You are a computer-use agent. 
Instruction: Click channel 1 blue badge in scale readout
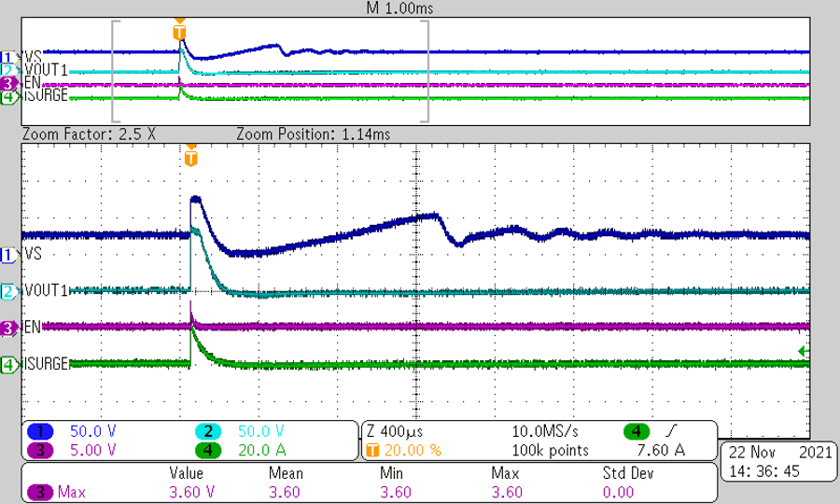(40, 431)
